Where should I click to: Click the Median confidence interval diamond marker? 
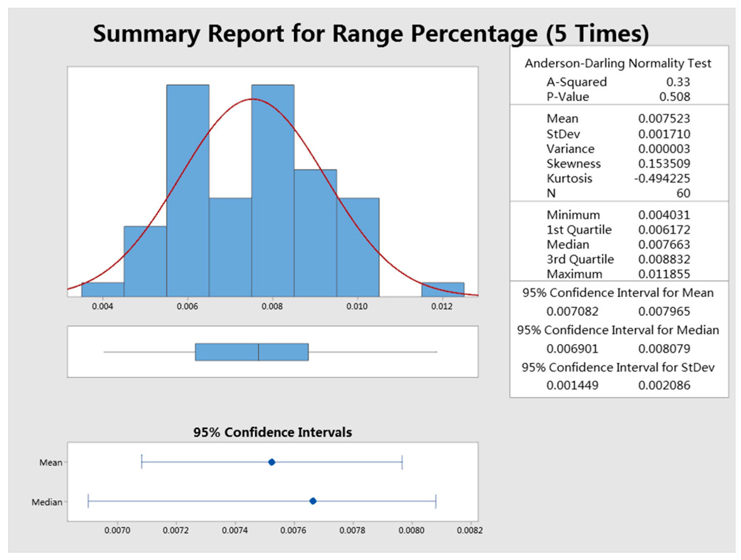[313, 501]
